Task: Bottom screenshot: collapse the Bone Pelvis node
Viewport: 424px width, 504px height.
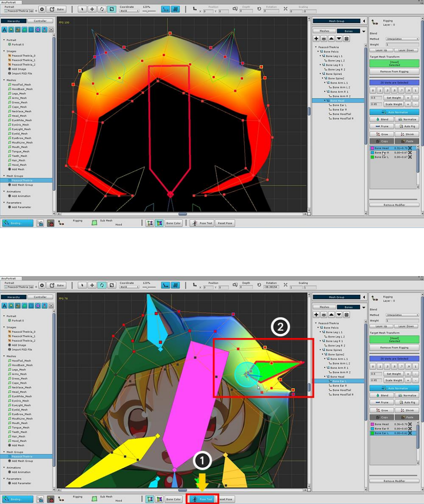Action: pos(319,328)
